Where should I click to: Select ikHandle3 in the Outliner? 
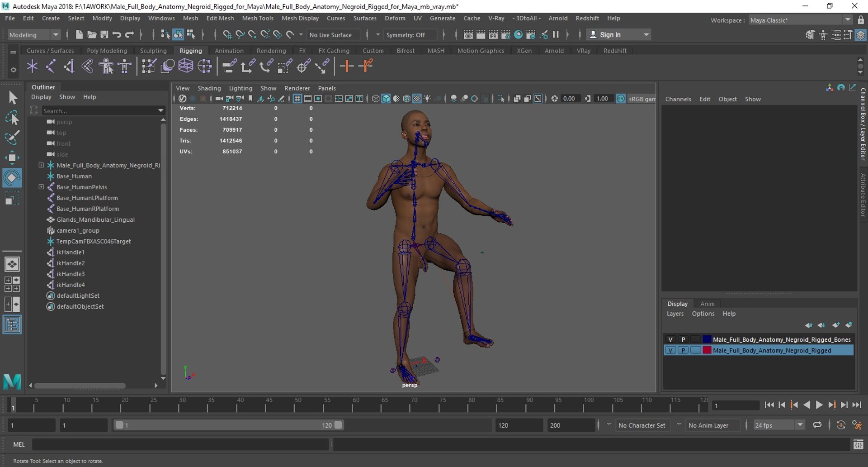(71, 274)
